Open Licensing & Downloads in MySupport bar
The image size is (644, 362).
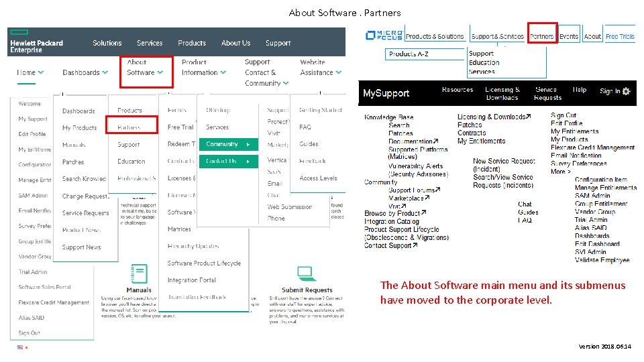tap(502, 94)
